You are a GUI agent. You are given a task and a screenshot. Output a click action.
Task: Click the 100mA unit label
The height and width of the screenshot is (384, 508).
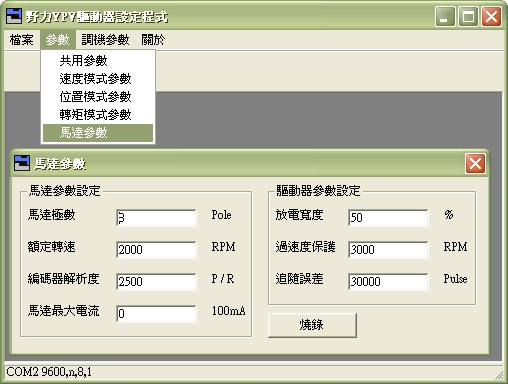tap(229, 311)
